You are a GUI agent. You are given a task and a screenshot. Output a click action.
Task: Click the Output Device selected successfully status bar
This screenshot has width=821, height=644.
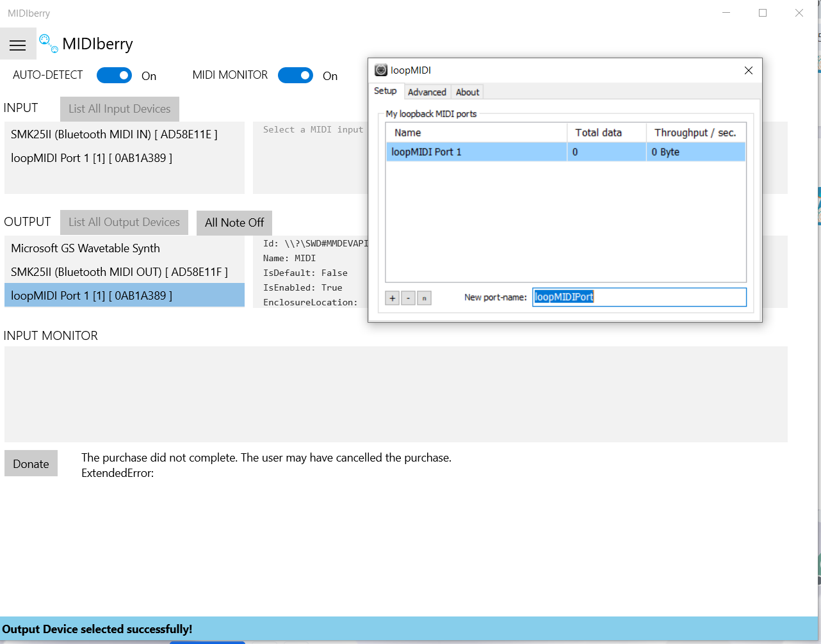410,629
